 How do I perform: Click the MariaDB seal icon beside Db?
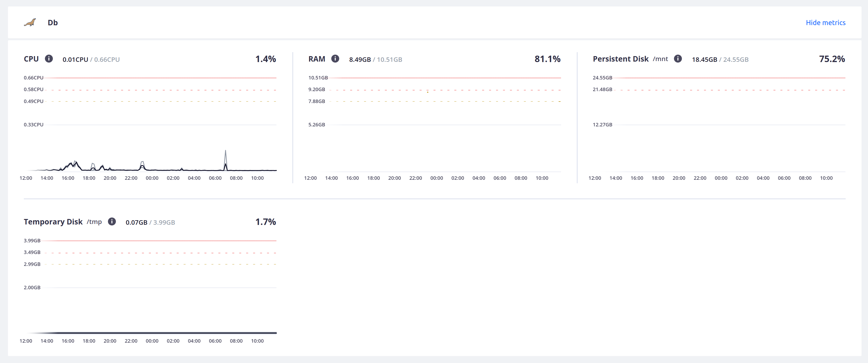(x=30, y=23)
